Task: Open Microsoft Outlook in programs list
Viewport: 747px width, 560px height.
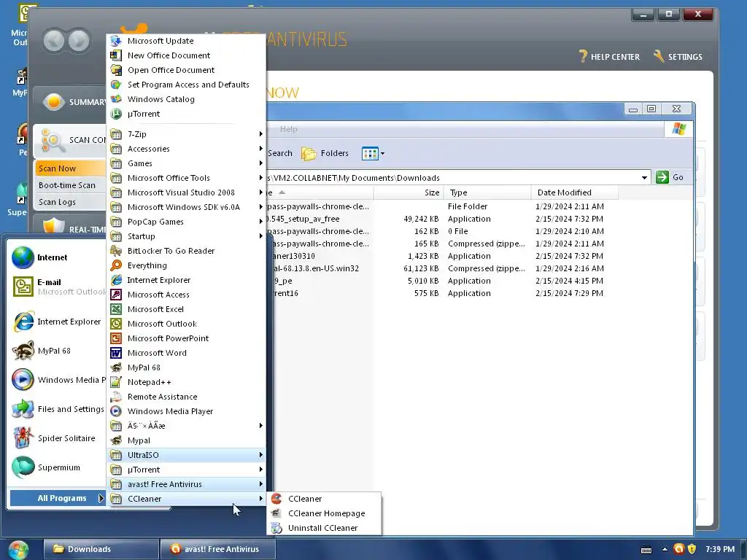Action: pyautogui.click(x=186, y=324)
